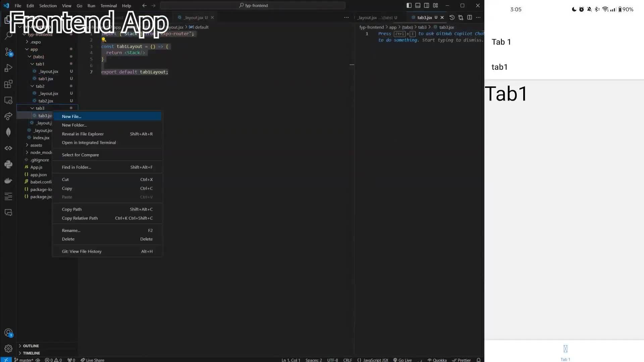Click the split editor right icon
644x362 pixels.
pyautogui.click(x=470, y=17)
